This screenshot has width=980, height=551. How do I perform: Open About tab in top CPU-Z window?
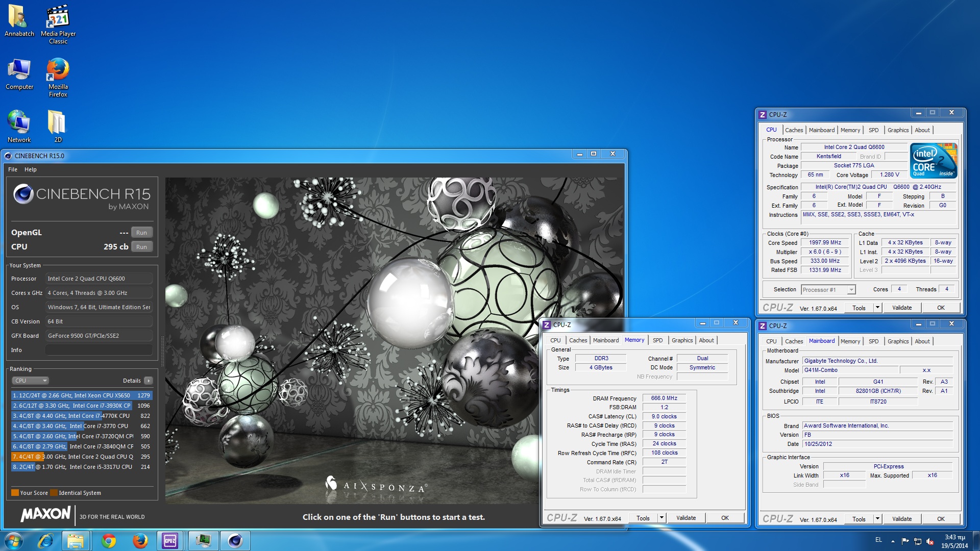(x=922, y=130)
